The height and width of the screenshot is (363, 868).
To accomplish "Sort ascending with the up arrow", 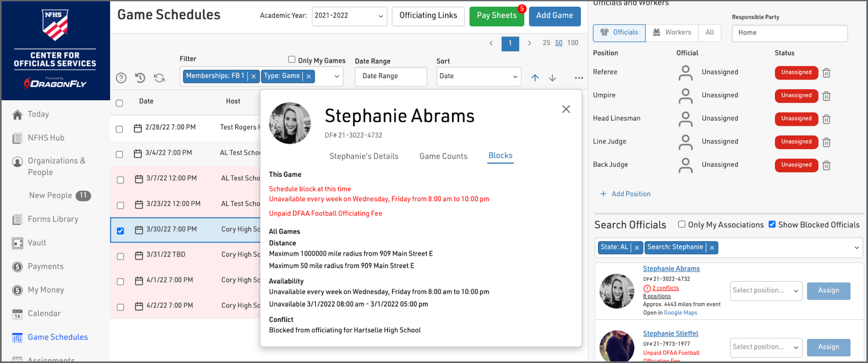I will tap(535, 78).
